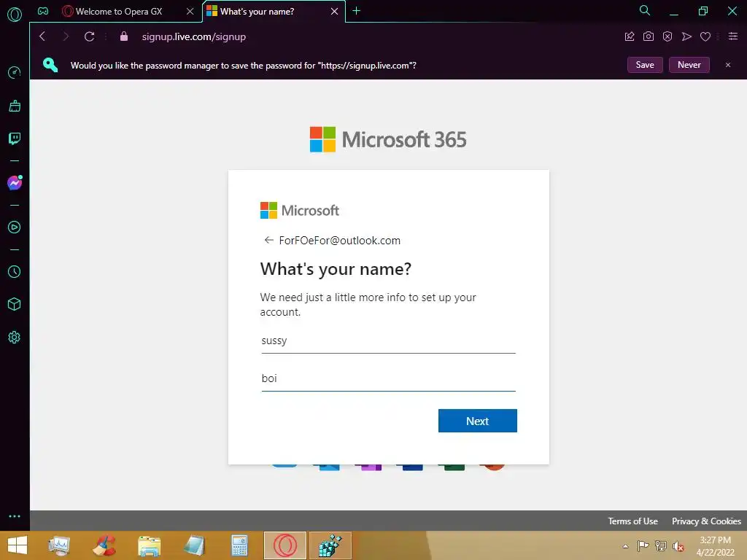The height and width of the screenshot is (560, 747).
Task: Open the Windows Start button
Action: 18,545
